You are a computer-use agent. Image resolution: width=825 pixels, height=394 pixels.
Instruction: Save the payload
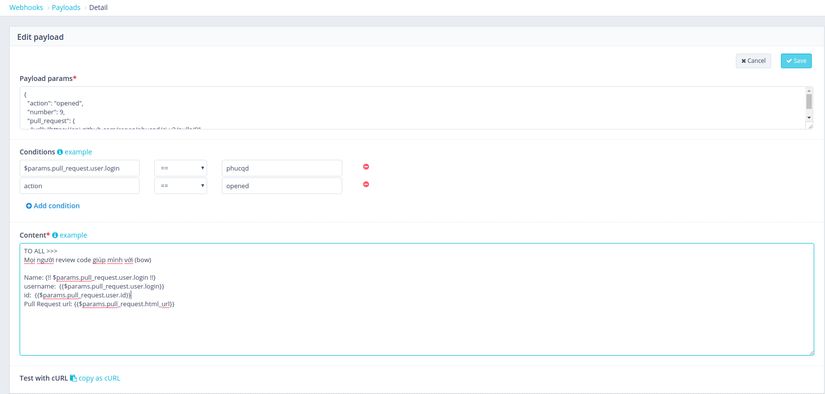796,61
